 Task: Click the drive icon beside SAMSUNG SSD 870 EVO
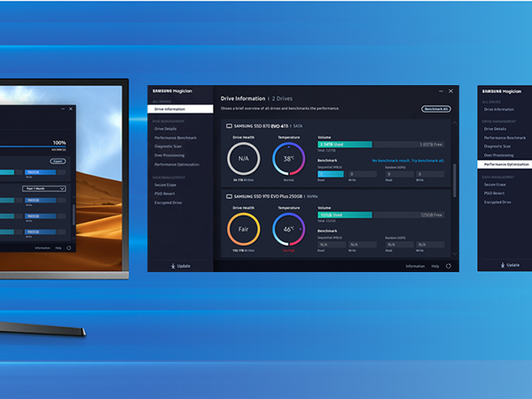pyautogui.click(x=229, y=126)
